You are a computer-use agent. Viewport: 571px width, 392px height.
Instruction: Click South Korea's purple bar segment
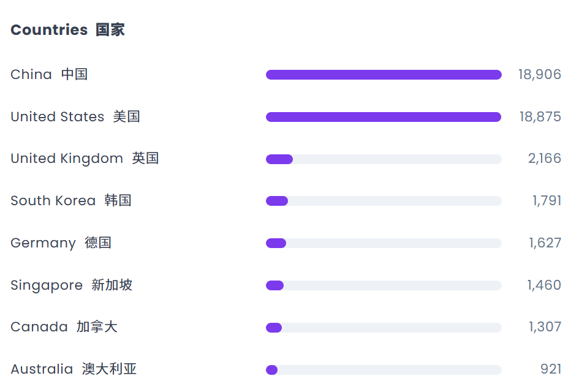(277, 201)
